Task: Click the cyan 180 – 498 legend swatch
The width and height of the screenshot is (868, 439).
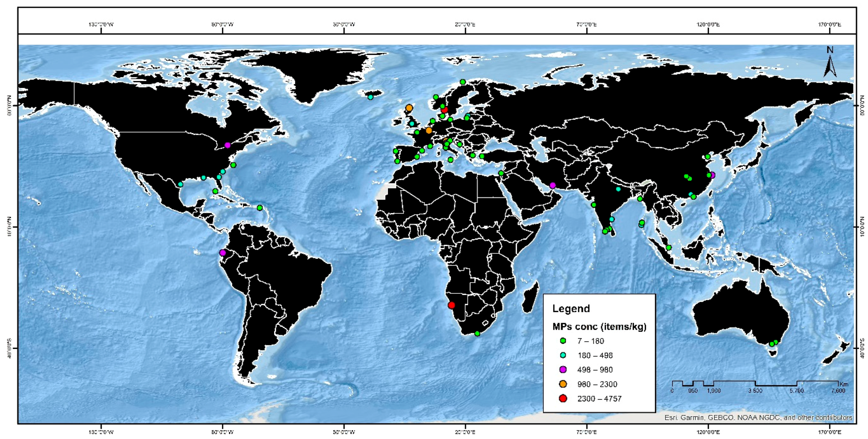Action: pos(563,355)
